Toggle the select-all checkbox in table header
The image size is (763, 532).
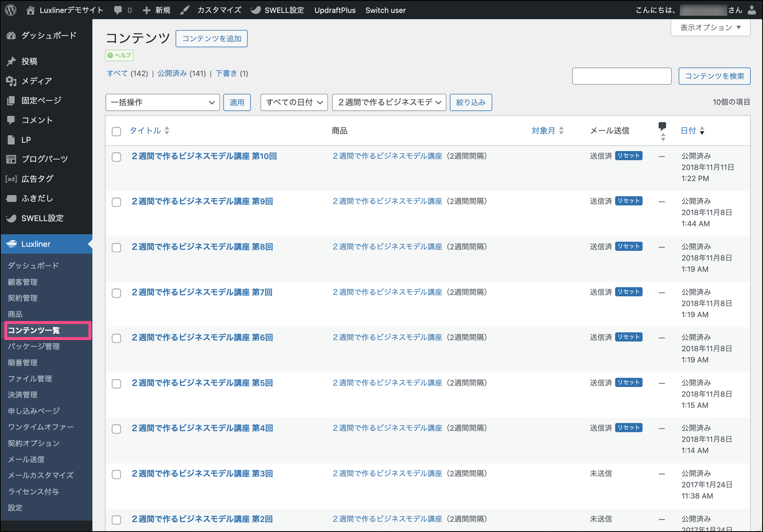pyautogui.click(x=116, y=131)
